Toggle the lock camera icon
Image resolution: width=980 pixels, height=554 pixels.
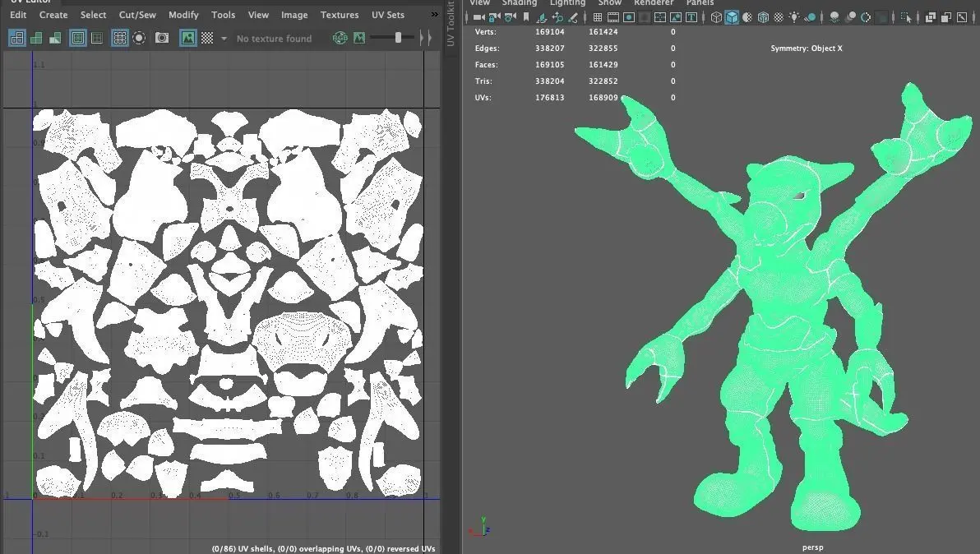[x=494, y=17]
